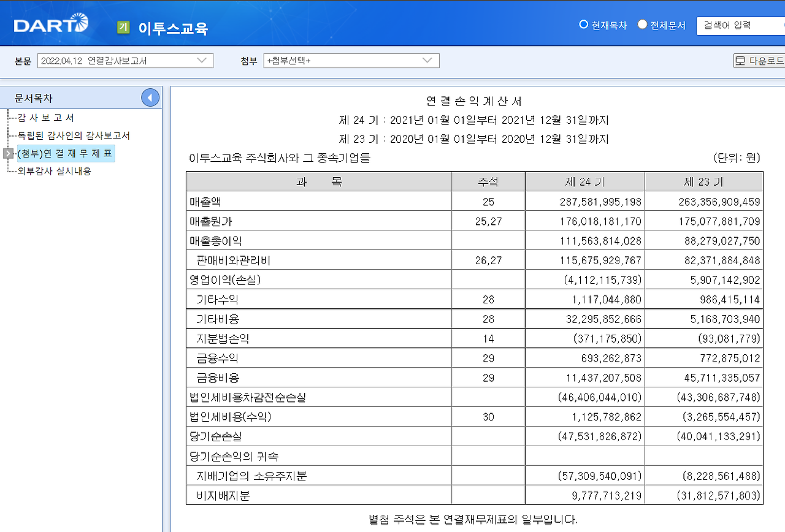Click the 주석 column header
This screenshot has height=532, width=785.
point(488,181)
